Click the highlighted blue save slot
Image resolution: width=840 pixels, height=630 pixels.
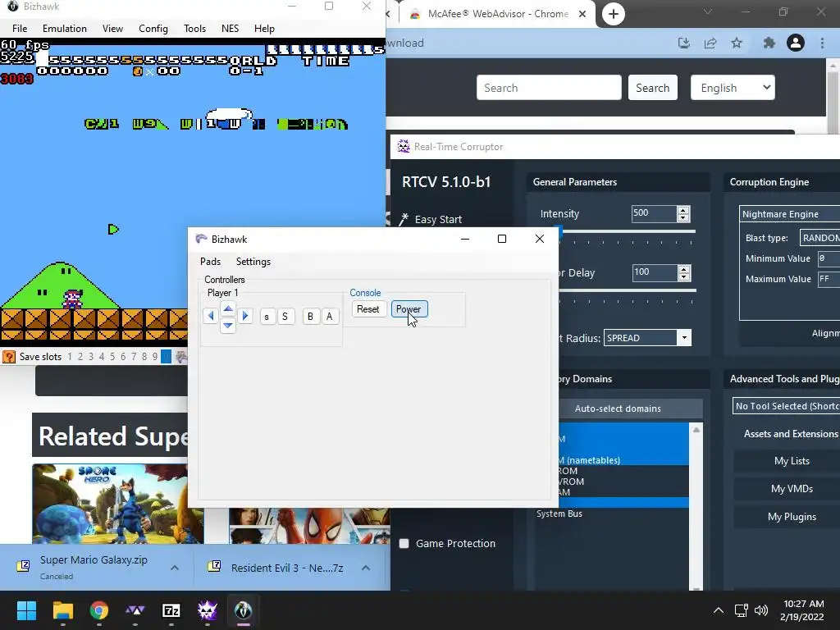pos(166,357)
